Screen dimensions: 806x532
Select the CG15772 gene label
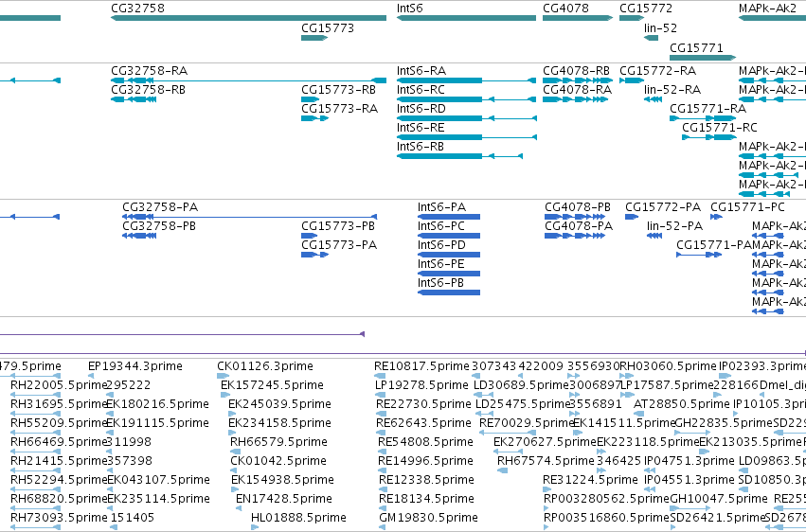[646, 9]
